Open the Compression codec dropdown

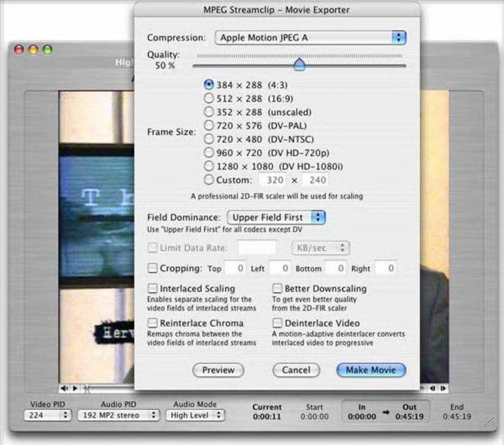click(310, 38)
